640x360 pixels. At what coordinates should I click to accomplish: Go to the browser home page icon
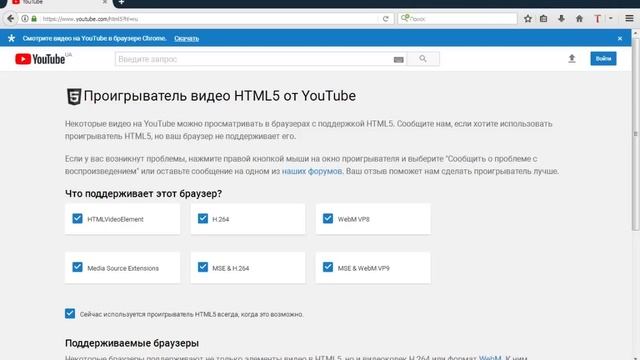coord(579,19)
